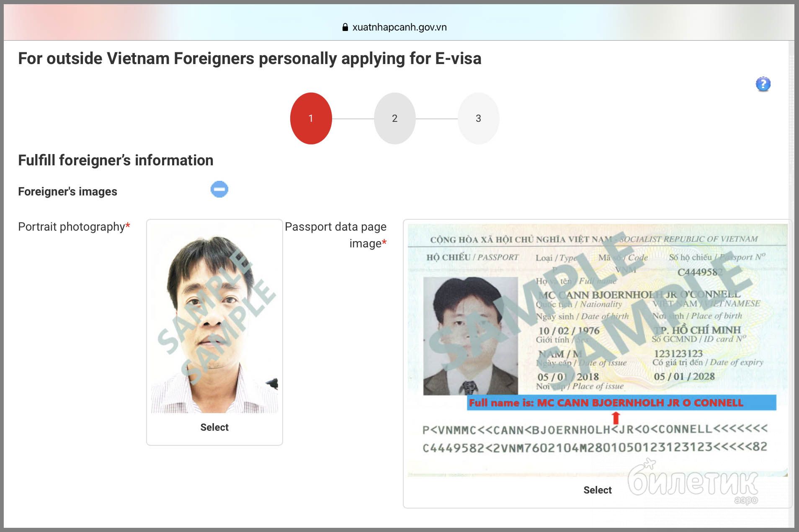The height and width of the screenshot is (532, 799).
Task: Click the blue "Full name is" banner
Action: [x=621, y=403]
